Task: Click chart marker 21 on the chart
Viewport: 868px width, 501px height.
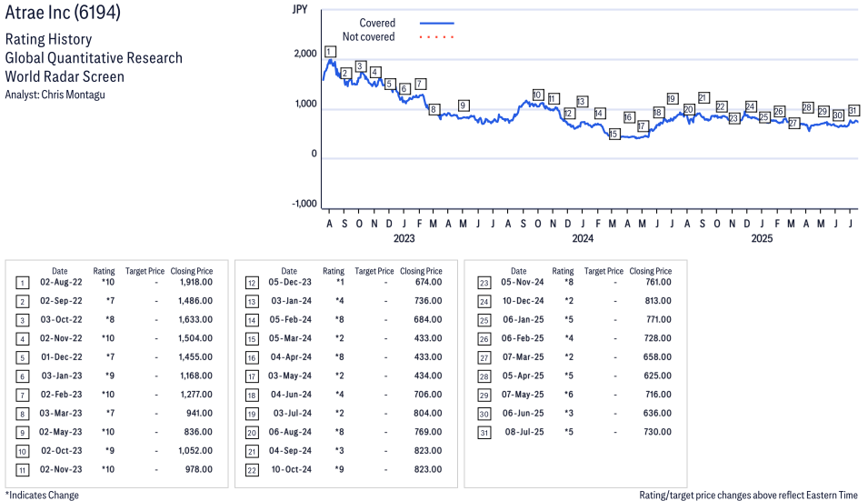Action: 703,98
